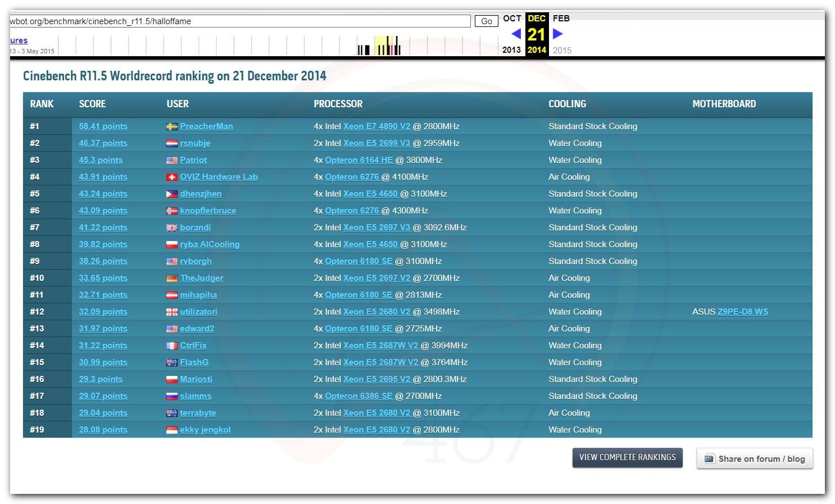
Task: Open the Xeon E7 4890 V2 processor link
Action: coord(377,126)
